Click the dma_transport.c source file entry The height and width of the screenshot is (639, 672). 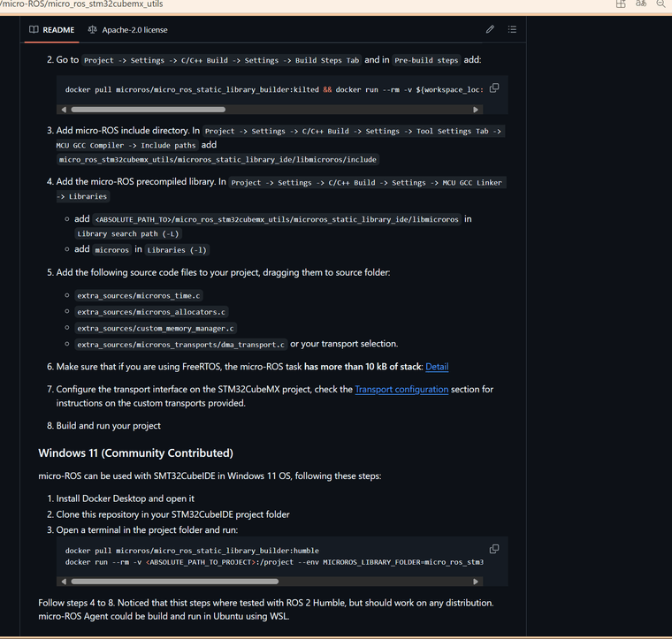coord(181,345)
